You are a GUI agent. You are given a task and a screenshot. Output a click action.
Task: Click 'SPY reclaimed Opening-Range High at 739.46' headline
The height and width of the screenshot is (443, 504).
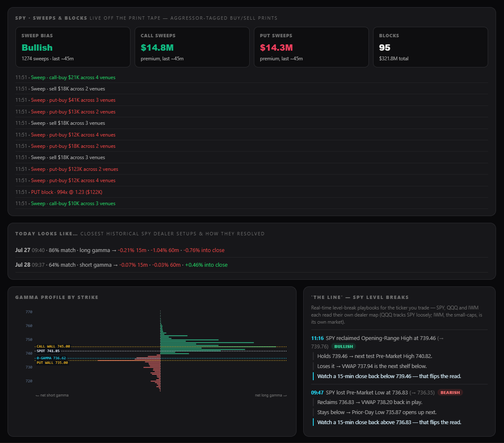(381, 338)
